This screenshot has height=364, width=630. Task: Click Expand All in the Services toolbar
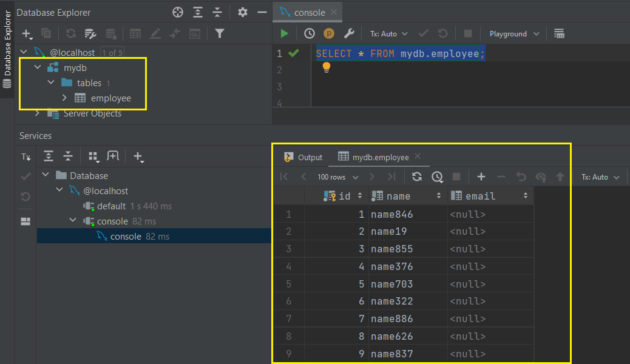click(x=48, y=156)
